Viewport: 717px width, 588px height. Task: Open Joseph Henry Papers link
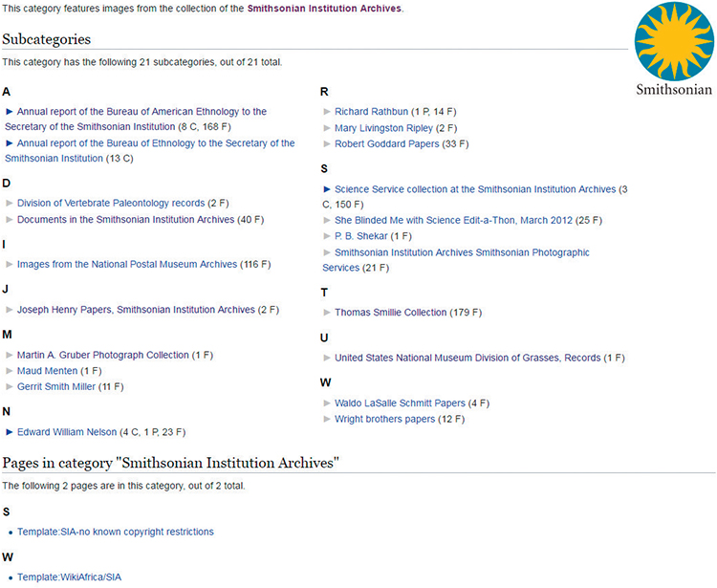pyautogui.click(x=136, y=310)
